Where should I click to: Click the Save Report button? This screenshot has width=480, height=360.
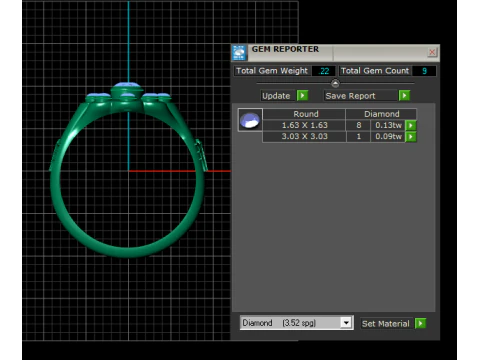[x=361, y=96]
